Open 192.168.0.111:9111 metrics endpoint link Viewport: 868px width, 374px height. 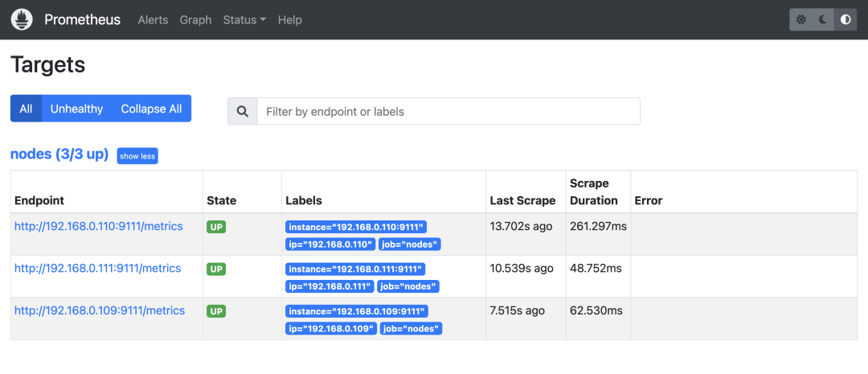(99, 269)
